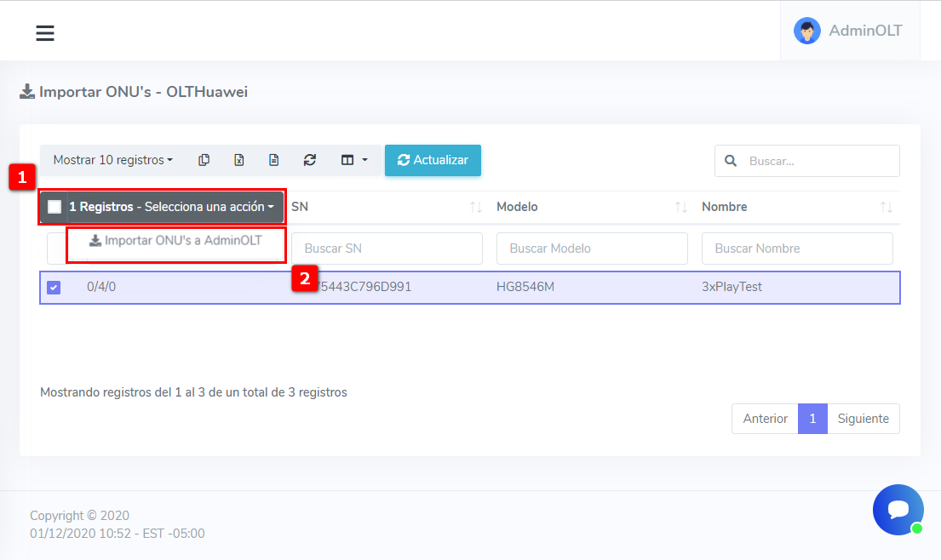Open the live chat bubble

[x=898, y=509]
